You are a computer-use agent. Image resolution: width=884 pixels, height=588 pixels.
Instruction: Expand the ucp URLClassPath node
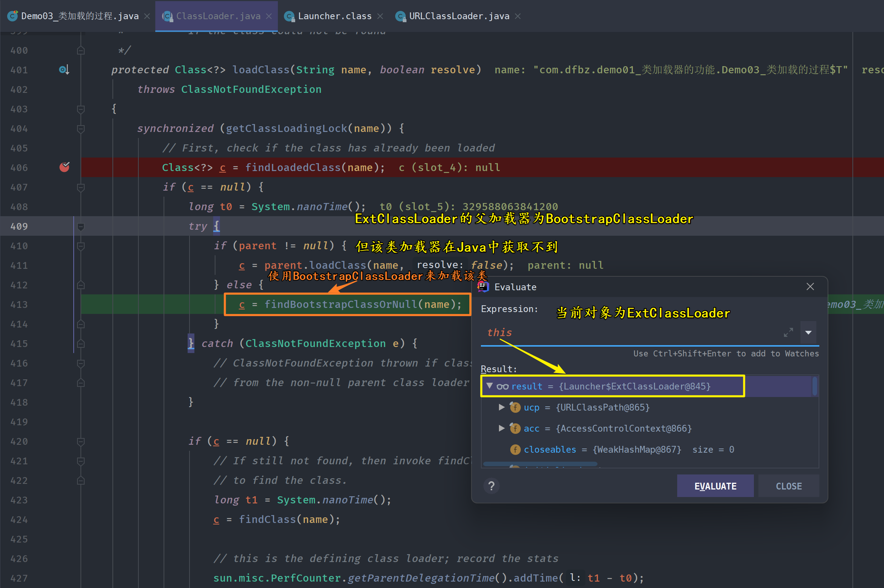[x=501, y=407]
